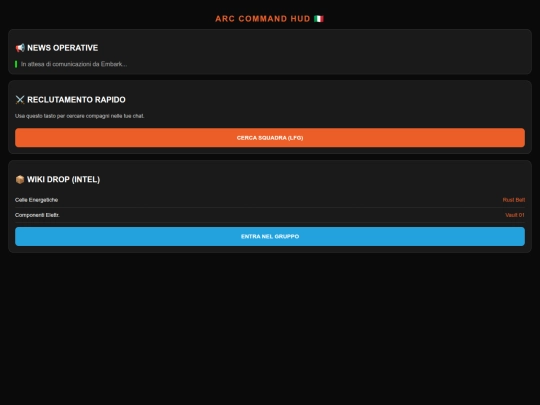Click the package icon beside Wiki Drop
The width and height of the screenshot is (540, 405).
coord(20,179)
